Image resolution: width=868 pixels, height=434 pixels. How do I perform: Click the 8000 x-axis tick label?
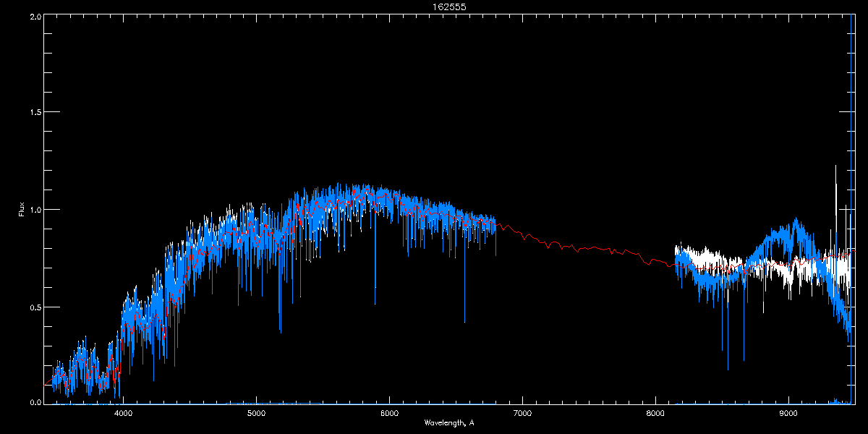click(655, 413)
